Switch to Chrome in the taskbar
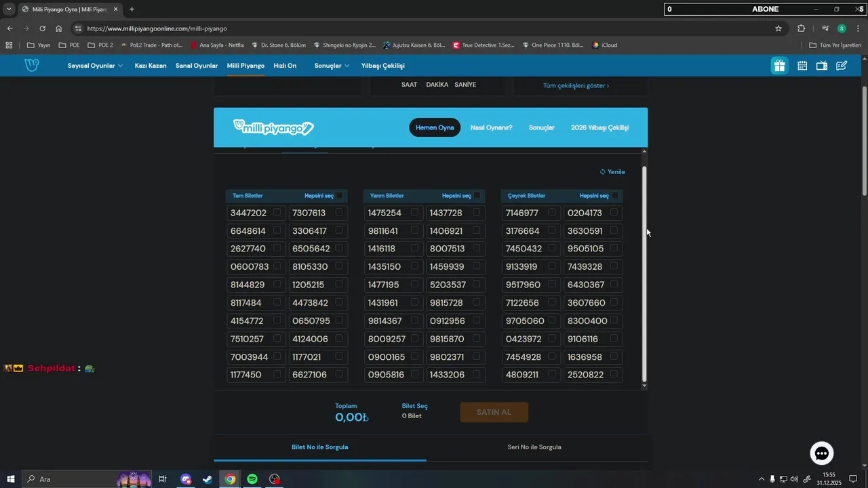 [231, 479]
